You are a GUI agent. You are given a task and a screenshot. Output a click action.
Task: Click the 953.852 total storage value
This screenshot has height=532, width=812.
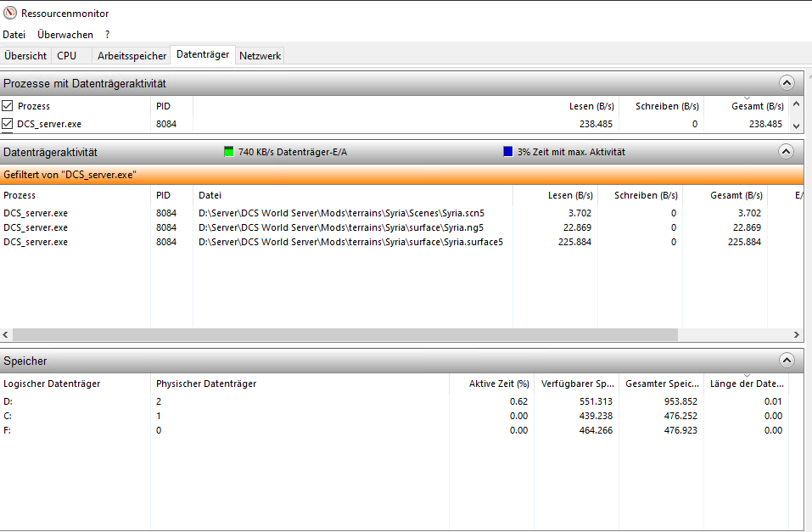pyautogui.click(x=681, y=401)
